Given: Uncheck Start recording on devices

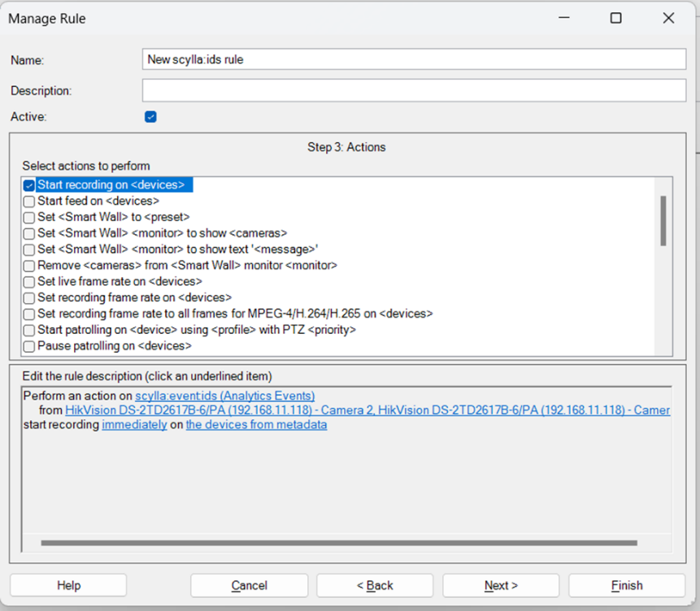Looking at the screenshot, I should tap(29, 185).
